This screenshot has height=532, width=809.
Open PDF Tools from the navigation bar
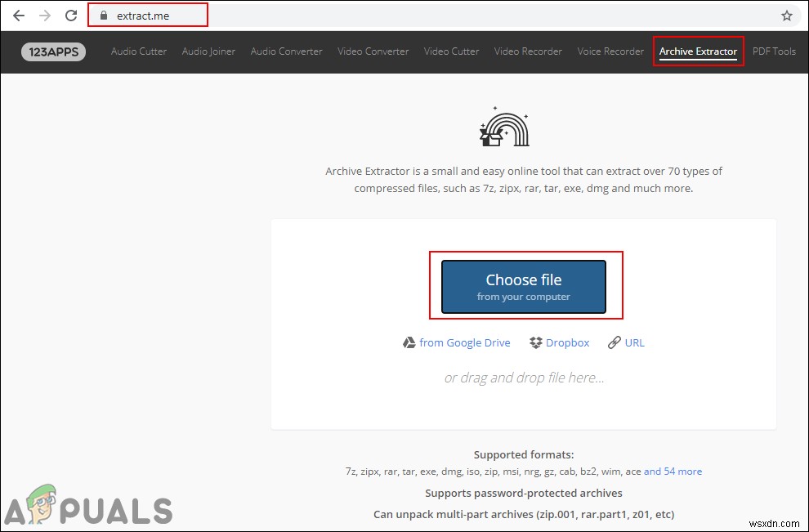coord(774,51)
